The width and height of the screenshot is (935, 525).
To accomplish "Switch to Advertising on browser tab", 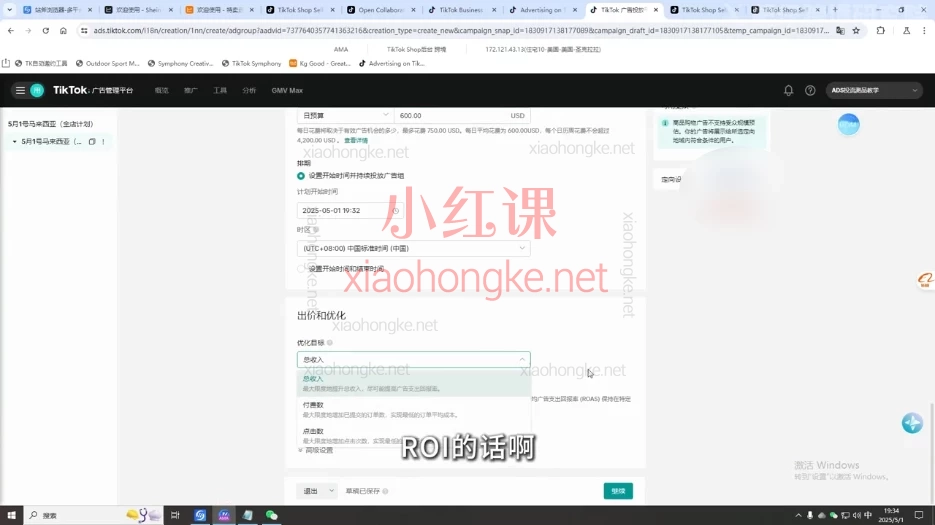I will [x=541, y=10].
